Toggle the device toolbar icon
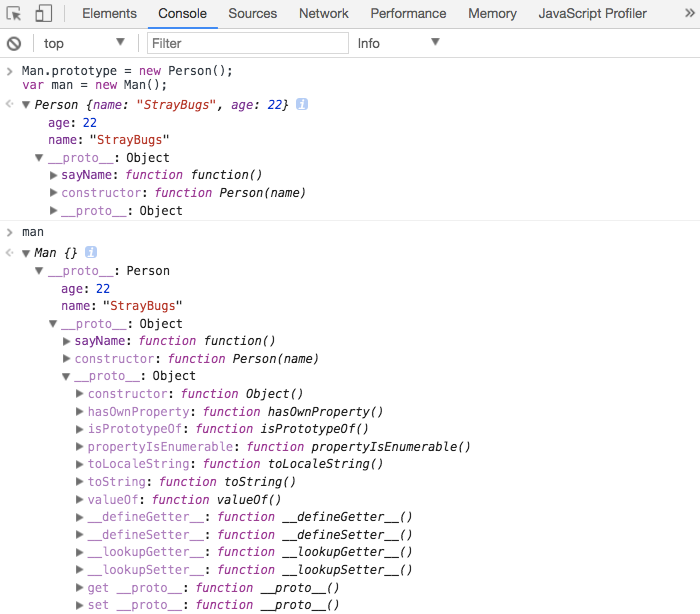This screenshot has width=700, height=614. tap(43, 13)
